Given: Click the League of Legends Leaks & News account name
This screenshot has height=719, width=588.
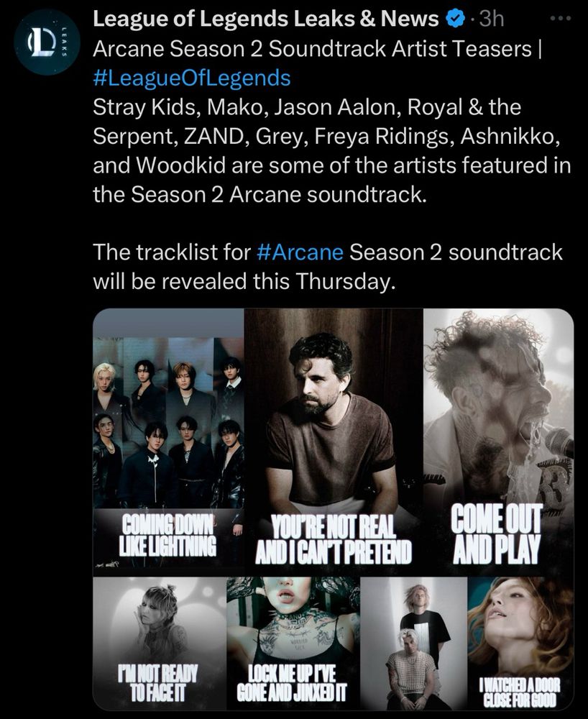Looking at the screenshot, I should pos(266,19).
